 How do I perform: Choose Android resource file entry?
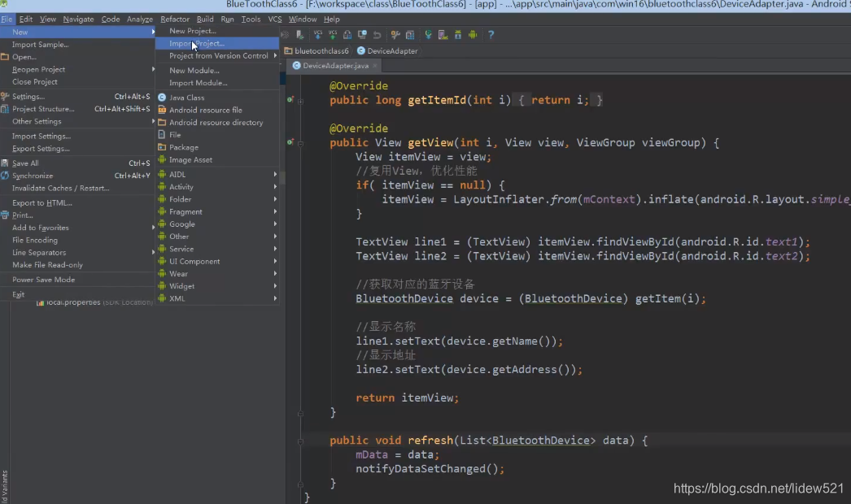tap(217, 110)
